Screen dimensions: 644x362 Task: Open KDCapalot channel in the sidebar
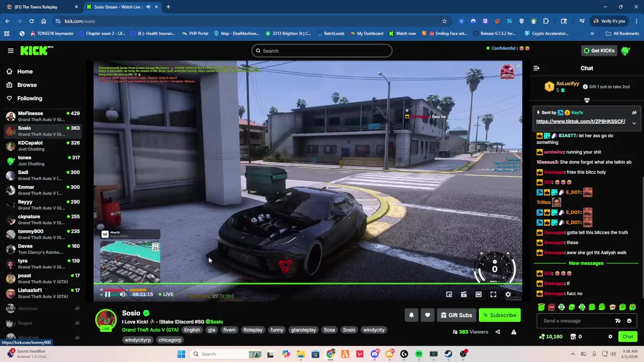[x=43, y=146]
